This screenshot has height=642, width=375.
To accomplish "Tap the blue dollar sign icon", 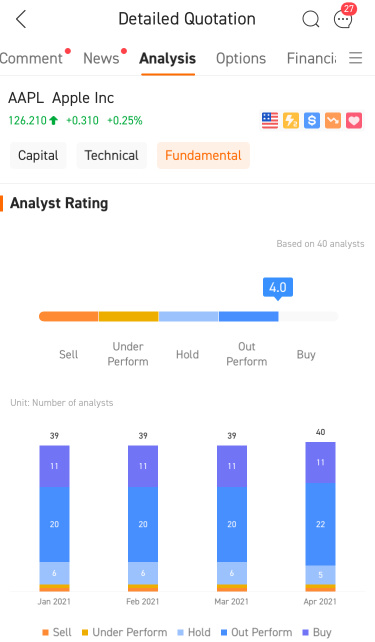I will click(312, 120).
